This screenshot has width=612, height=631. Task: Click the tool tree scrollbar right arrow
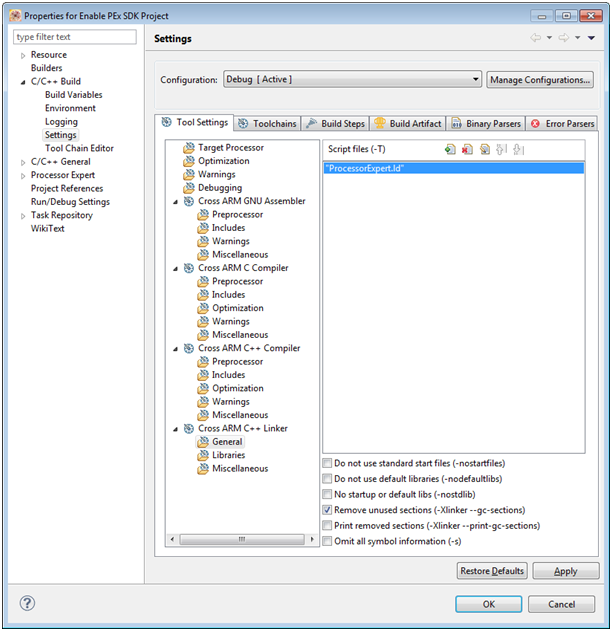pos(312,539)
